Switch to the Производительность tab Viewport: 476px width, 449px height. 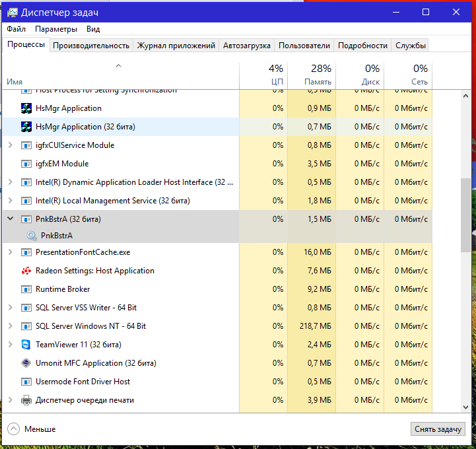(91, 46)
